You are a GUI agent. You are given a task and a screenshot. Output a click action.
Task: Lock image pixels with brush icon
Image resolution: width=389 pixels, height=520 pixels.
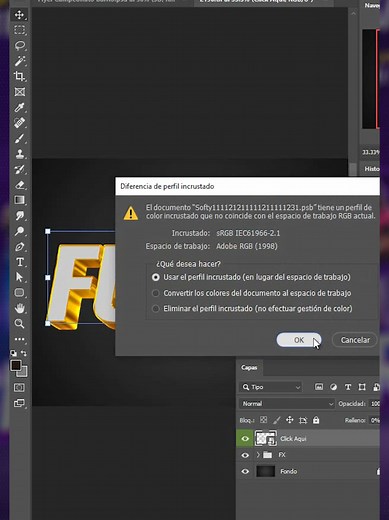277,420
